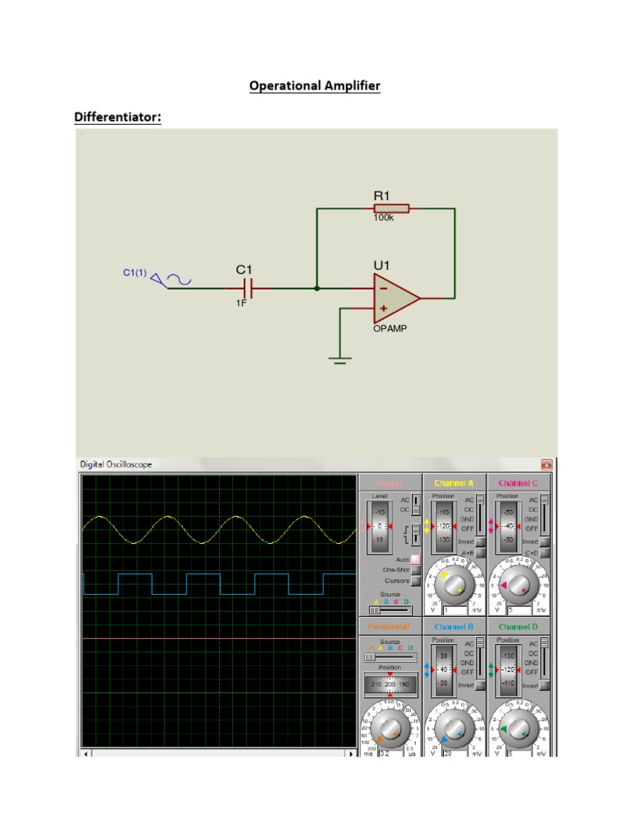Click the Channel A voltage value field

[x=455, y=610]
